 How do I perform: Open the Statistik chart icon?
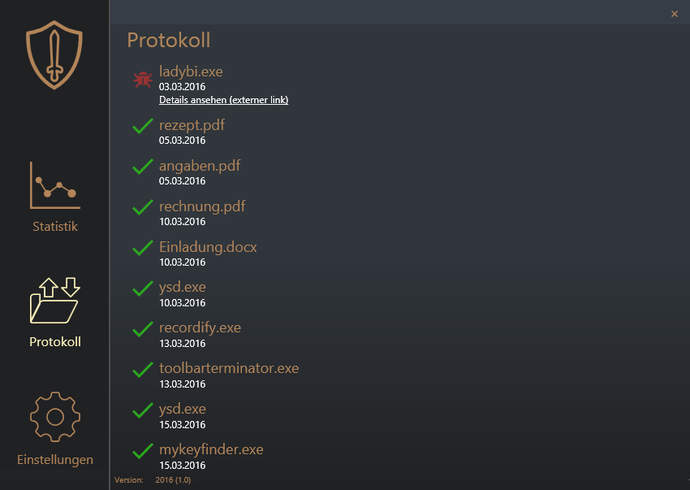click(x=54, y=185)
